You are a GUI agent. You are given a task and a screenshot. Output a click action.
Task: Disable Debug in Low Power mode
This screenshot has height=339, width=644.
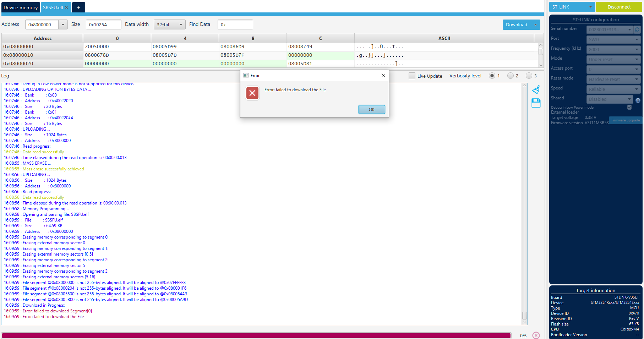point(629,107)
